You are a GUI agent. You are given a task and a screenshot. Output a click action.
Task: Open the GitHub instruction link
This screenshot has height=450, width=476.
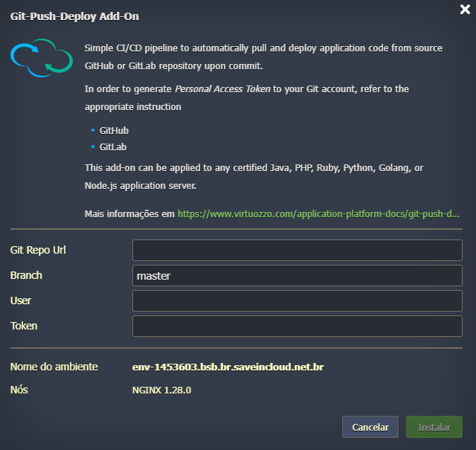pyautogui.click(x=113, y=130)
